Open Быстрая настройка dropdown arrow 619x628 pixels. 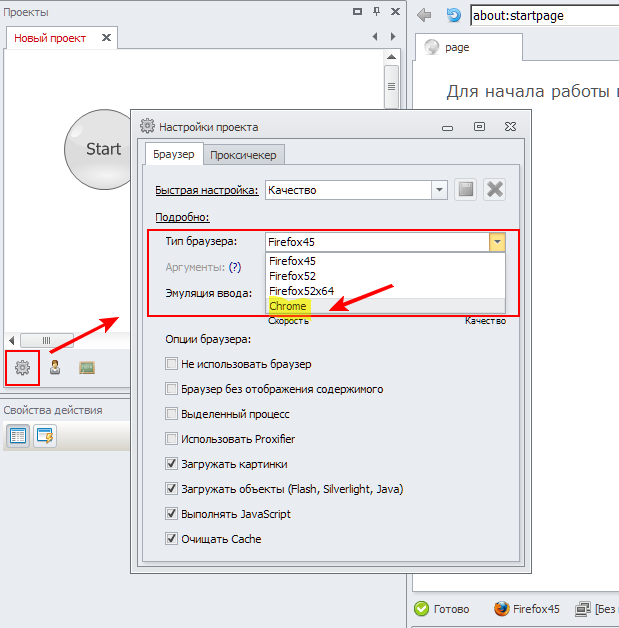(439, 189)
